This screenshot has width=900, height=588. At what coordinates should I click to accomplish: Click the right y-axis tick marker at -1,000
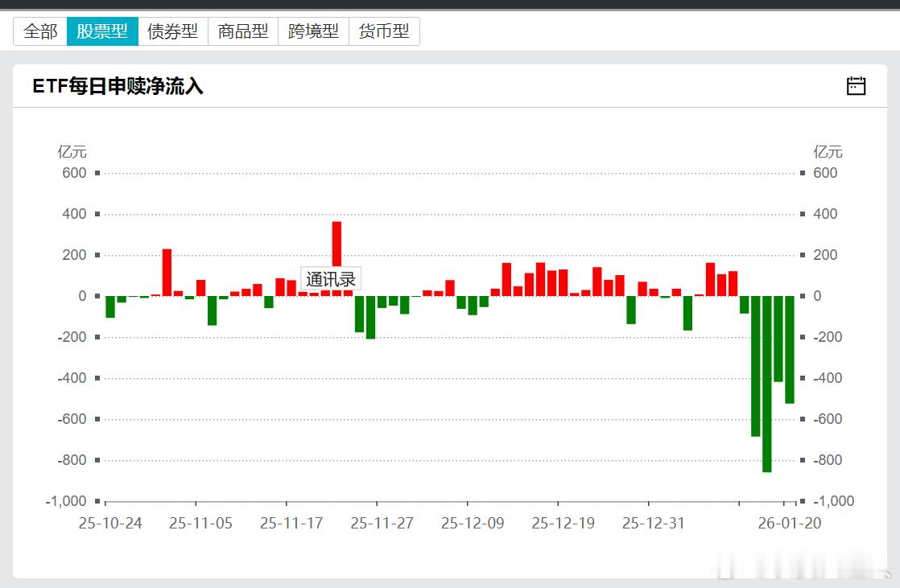pos(803,500)
